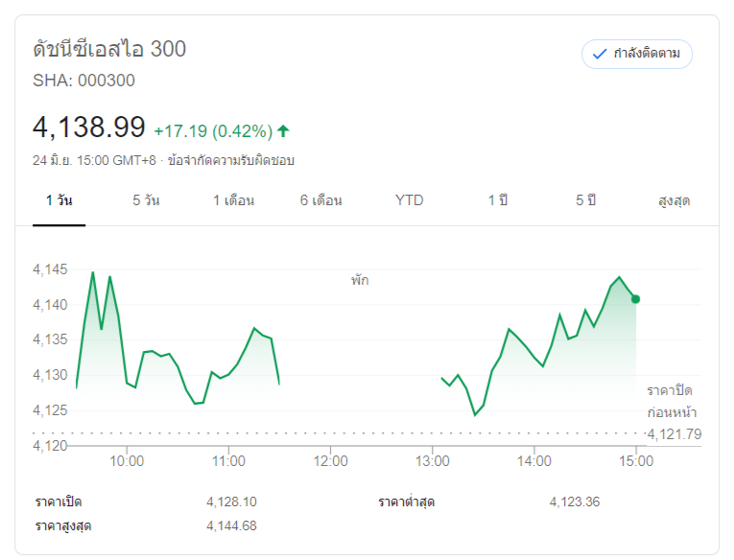Click the 4,138.99 current price value

89,128
